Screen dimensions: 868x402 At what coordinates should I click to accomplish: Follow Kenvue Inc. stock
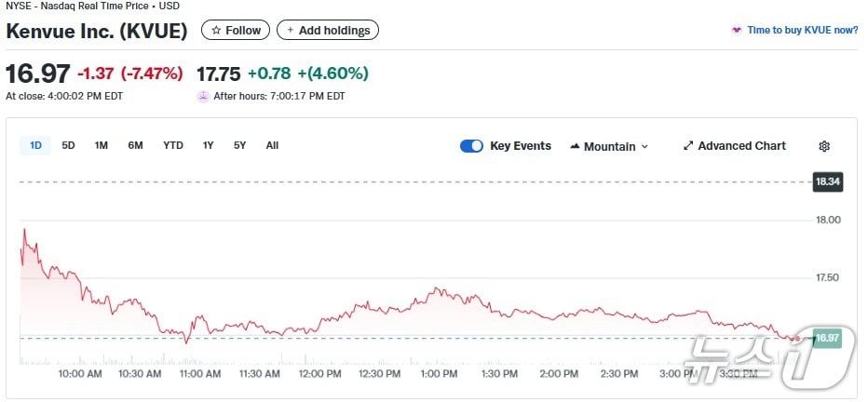click(237, 31)
